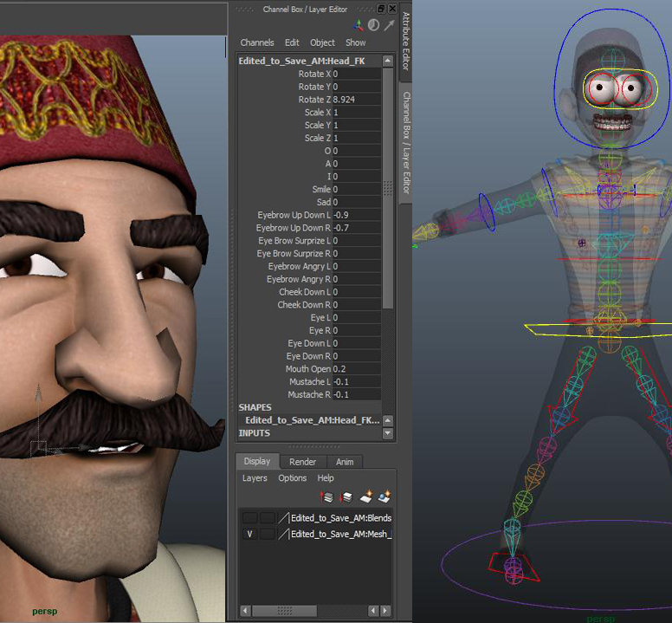The image size is (672, 623).
Task: Toggle visibility of the Blends layer
Action: (250, 518)
